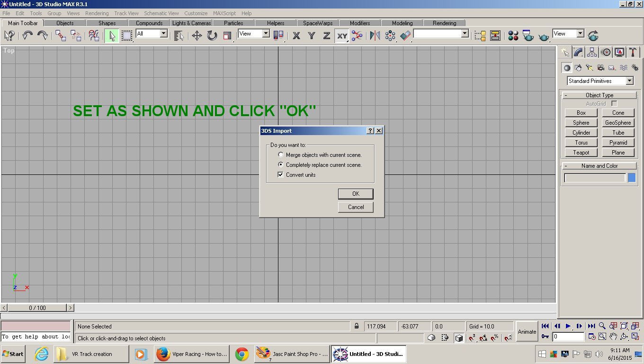
Task: Open the Utilities hammer panel icon
Action: 633,52
